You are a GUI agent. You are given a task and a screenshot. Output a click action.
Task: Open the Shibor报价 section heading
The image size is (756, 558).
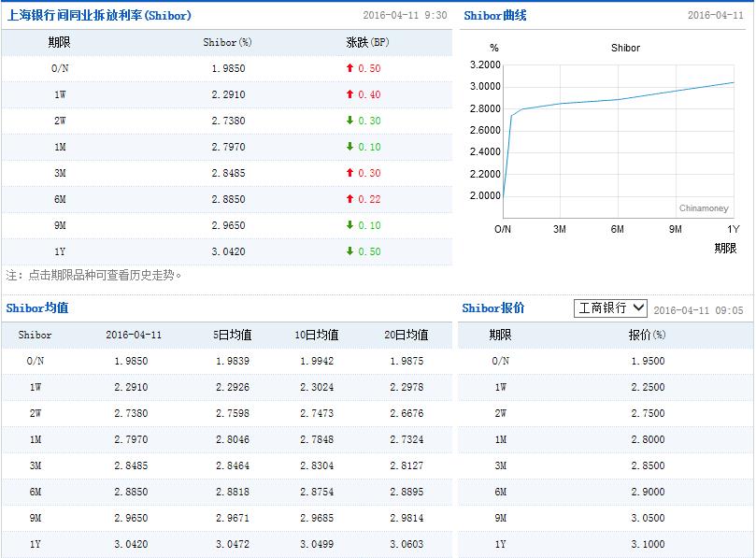(493, 308)
